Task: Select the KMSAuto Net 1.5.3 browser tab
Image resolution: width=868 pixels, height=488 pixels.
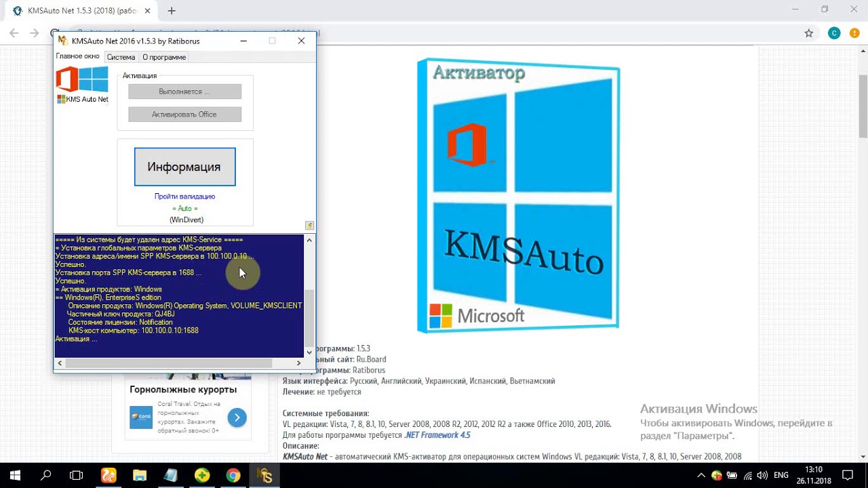Action: 81,11
